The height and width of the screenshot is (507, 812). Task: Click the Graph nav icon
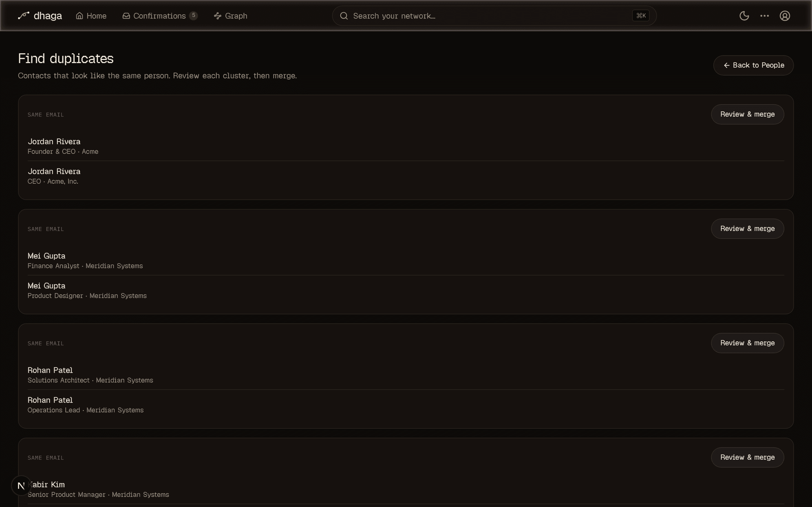coord(218,16)
